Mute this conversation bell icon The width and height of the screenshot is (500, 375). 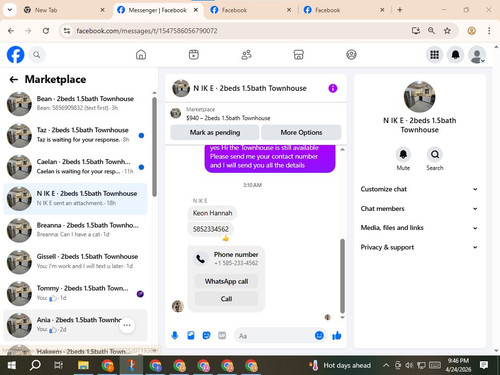(403, 154)
